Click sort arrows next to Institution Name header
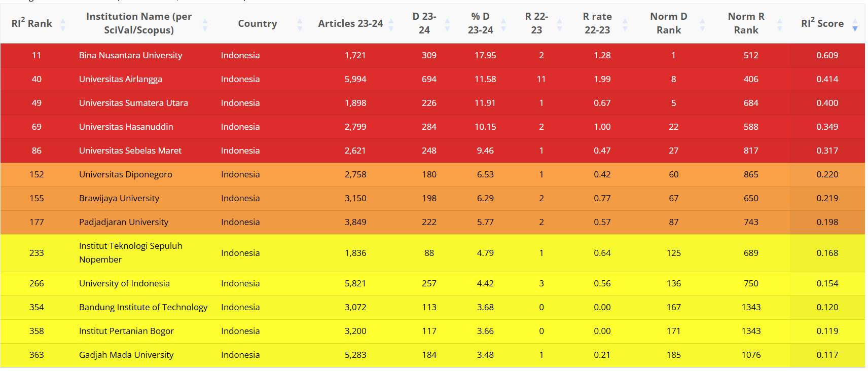This screenshot has width=868, height=371. click(205, 24)
